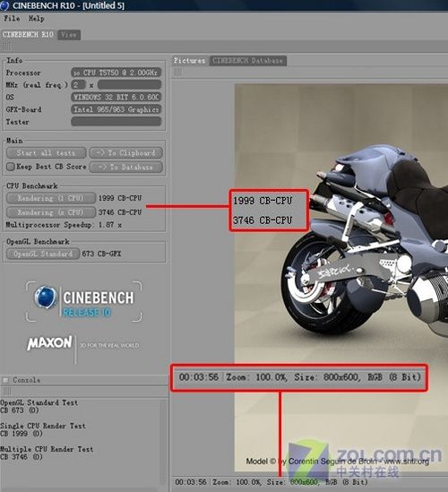448x492 pixels.
Task: Open the CINEBENCH Database tab
Action: click(247, 61)
